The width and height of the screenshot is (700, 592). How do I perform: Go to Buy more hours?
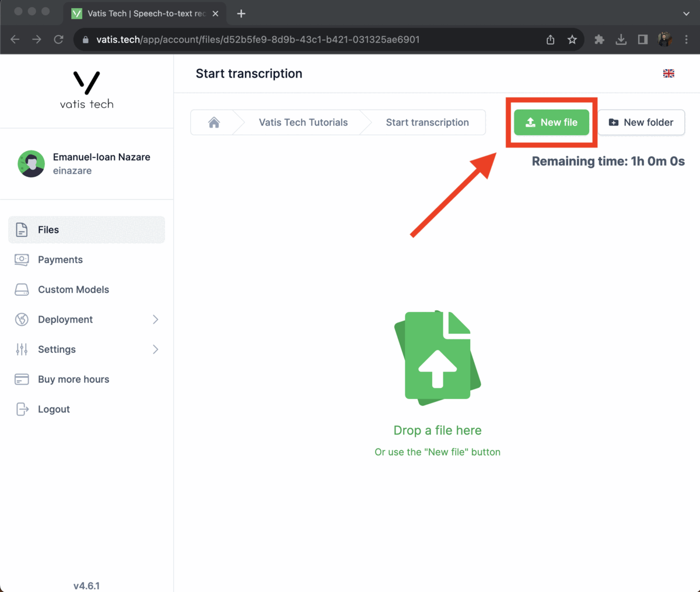pyautogui.click(x=86, y=379)
